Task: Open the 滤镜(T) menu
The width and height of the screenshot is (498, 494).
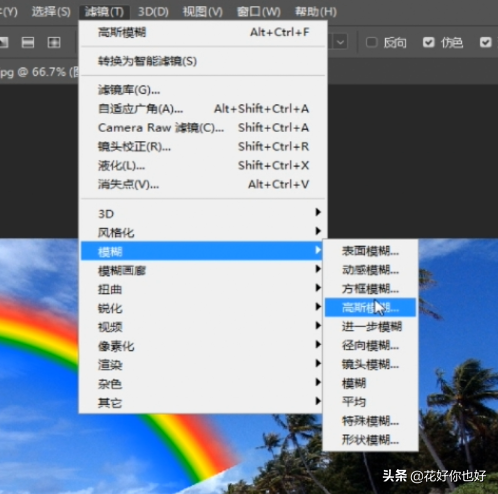Action: coord(104,12)
